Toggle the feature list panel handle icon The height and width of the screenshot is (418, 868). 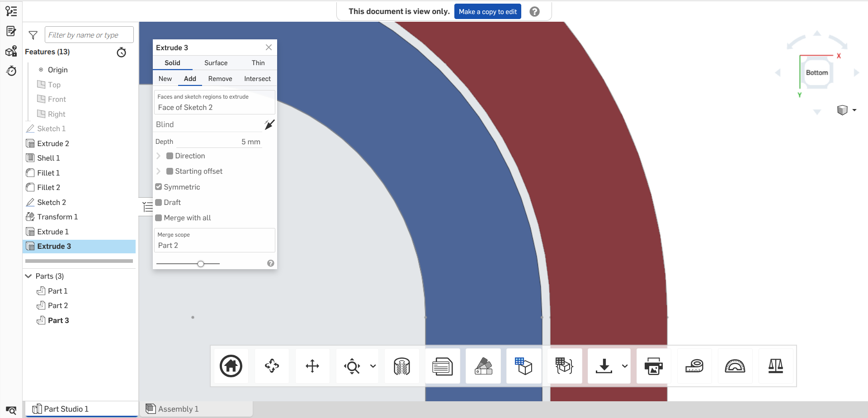(147, 207)
